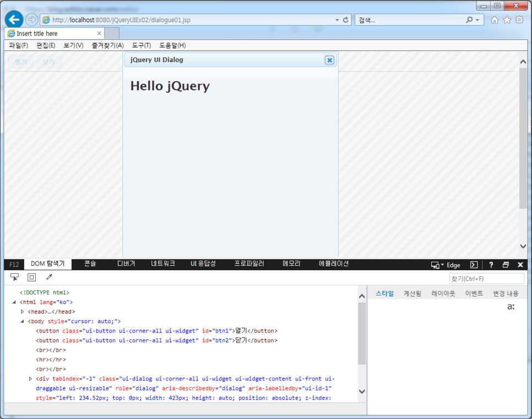Collapse the body node
The width and height of the screenshot is (532, 419).
22,321
